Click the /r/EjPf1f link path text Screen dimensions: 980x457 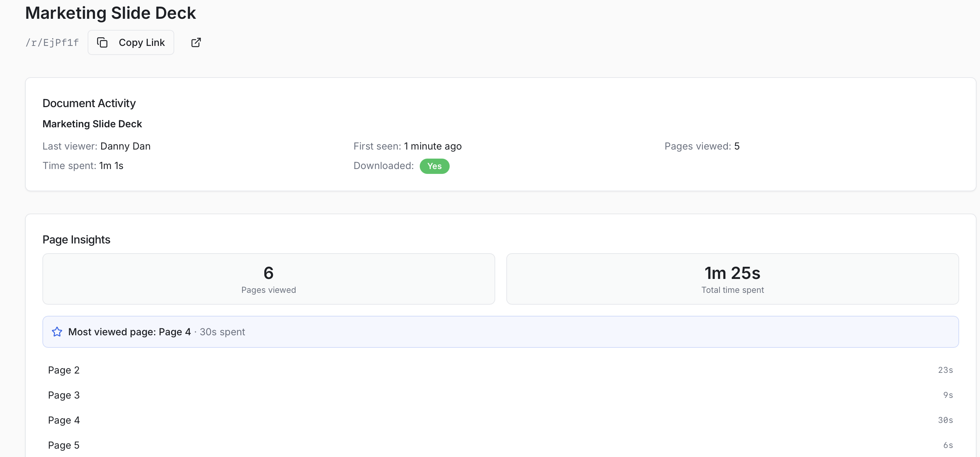(52, 43)
